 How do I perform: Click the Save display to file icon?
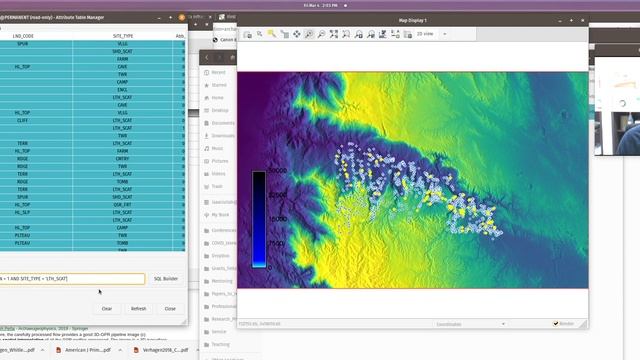pos(407,34)
